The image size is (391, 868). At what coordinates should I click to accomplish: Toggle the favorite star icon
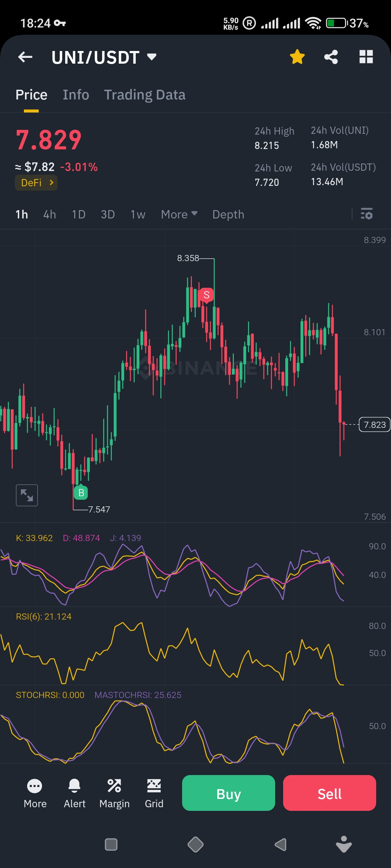click(x=297, y=57)
